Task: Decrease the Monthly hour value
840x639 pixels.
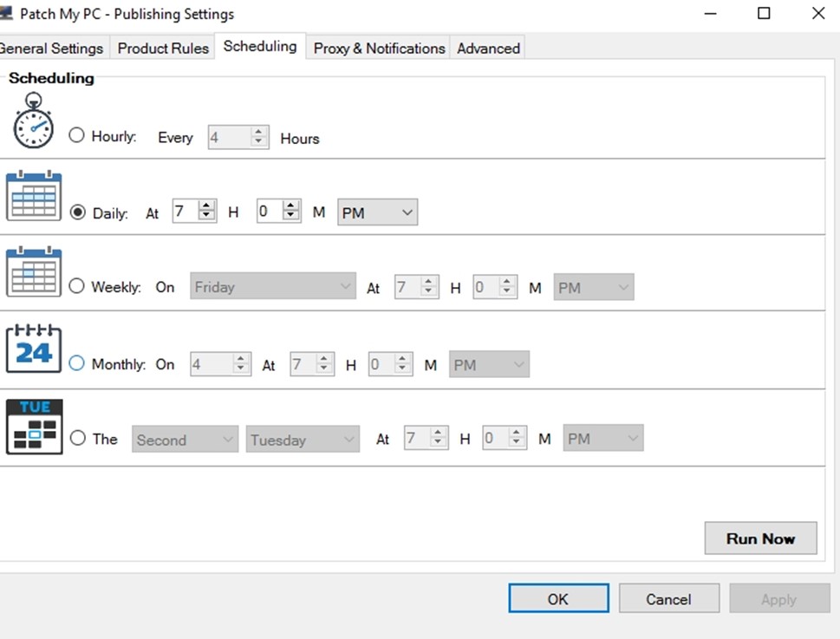Action: pyautogui.click(x=324, y=369)
